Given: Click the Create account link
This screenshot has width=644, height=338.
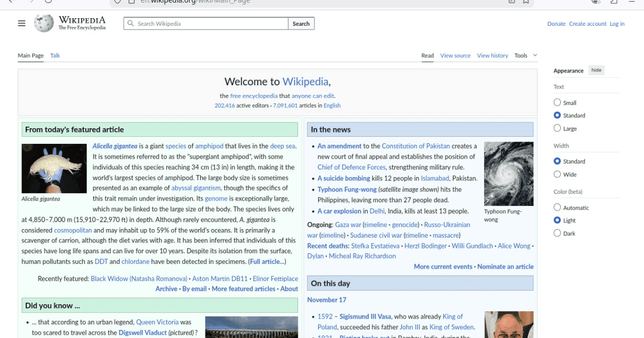Looking at the screenshot, I should 588,24.
